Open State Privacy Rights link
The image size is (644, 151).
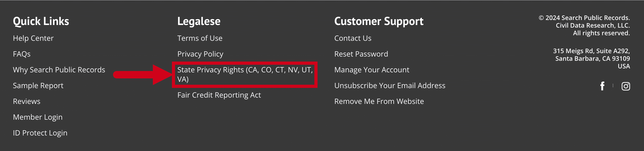pos(245,74)
